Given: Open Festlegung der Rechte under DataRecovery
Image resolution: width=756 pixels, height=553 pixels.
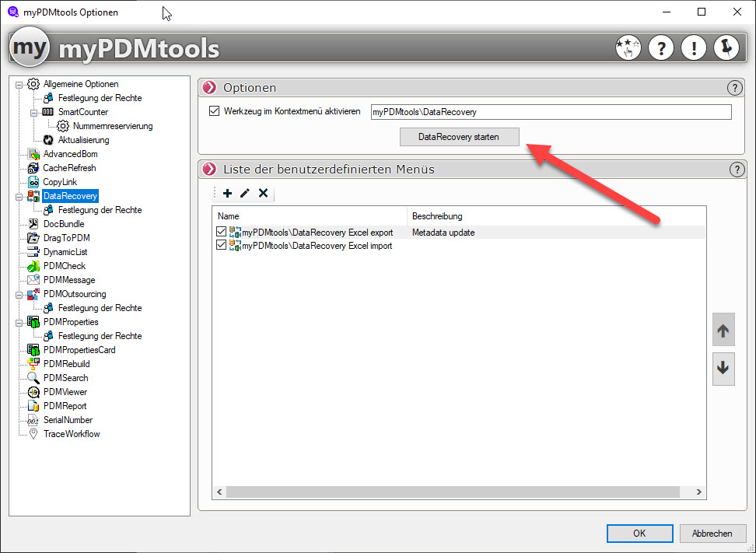Looking at the screenshot, I should 100,210.
